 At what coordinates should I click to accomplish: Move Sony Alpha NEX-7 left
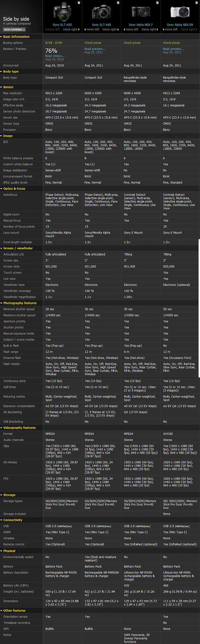tap(131, 30)
